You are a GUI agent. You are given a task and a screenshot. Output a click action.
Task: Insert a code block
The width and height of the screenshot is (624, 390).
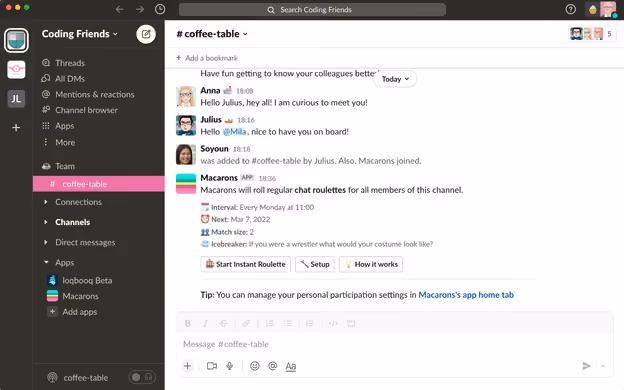point(351,324)
